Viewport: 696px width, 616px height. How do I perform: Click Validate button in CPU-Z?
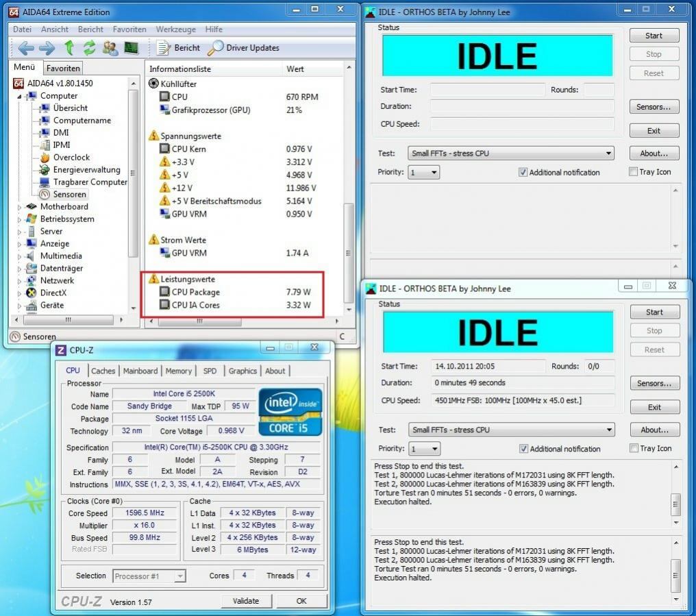pos(246,601)
